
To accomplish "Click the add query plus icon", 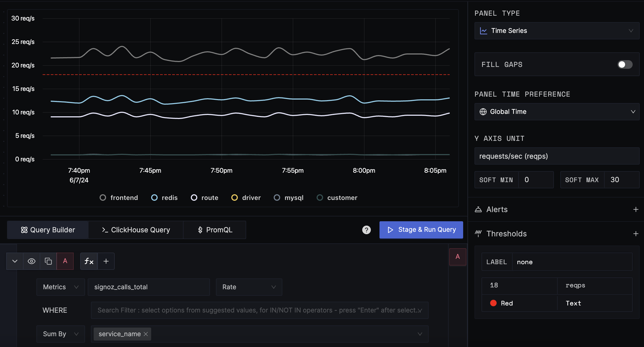I will pos(106,261).
